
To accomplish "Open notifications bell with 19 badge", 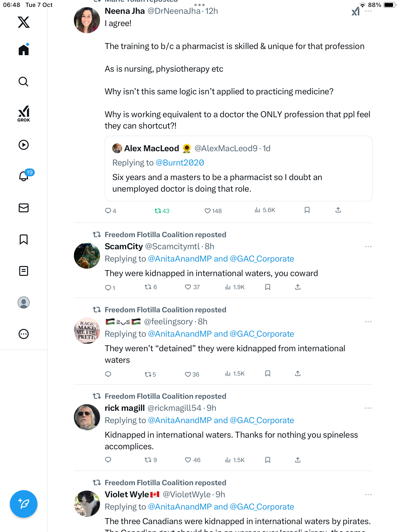I will (x=24, y=176).
